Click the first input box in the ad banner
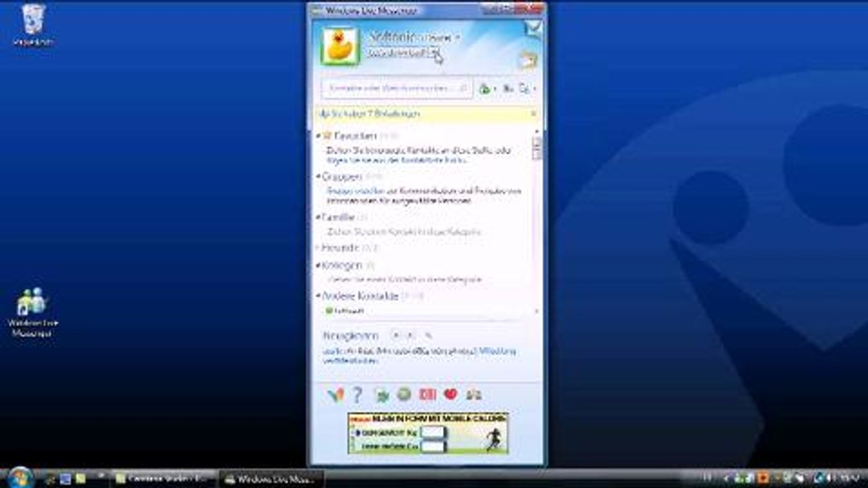The height and width of the screenshot is (488, 868). [432, 432]
